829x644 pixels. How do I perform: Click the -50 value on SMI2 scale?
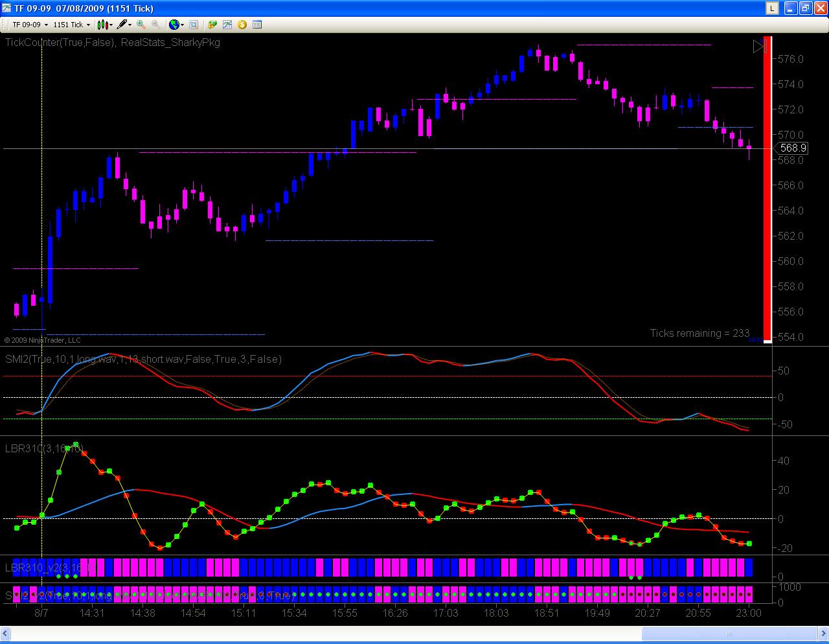coord(785,424)
